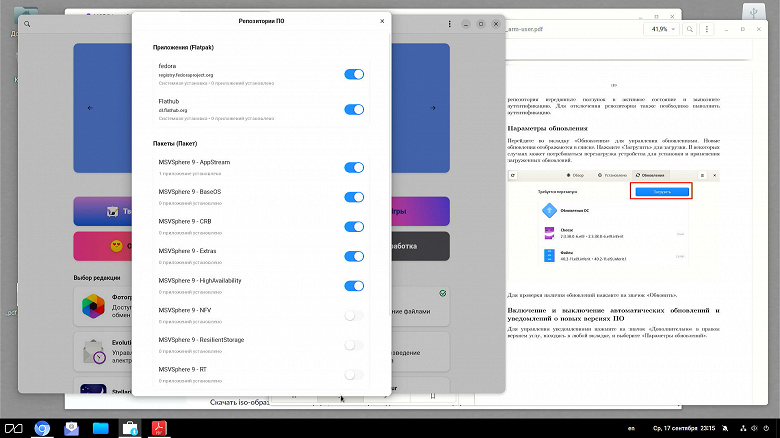Toggle the fedora Flatpak repository switch

click(354, 74)
